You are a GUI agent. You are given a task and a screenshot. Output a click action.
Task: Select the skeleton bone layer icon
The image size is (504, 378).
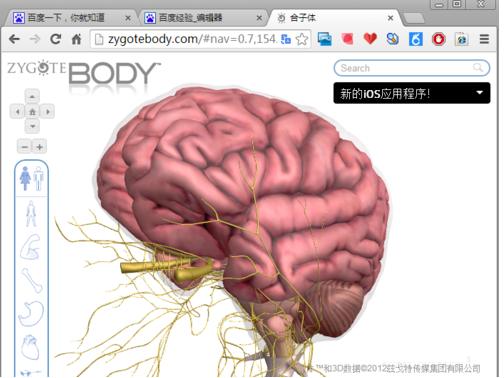click(x=32, y=280)
